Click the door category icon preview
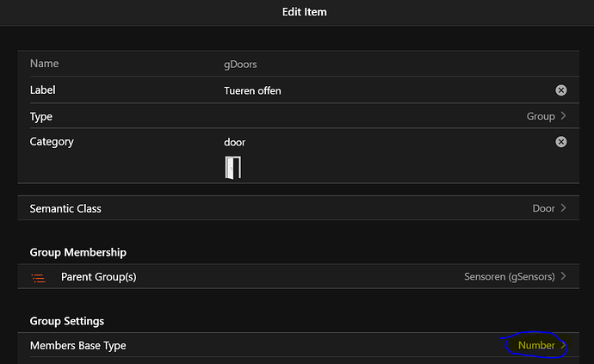This screenshot has height=364, width=594. click(x=232, y=167)
